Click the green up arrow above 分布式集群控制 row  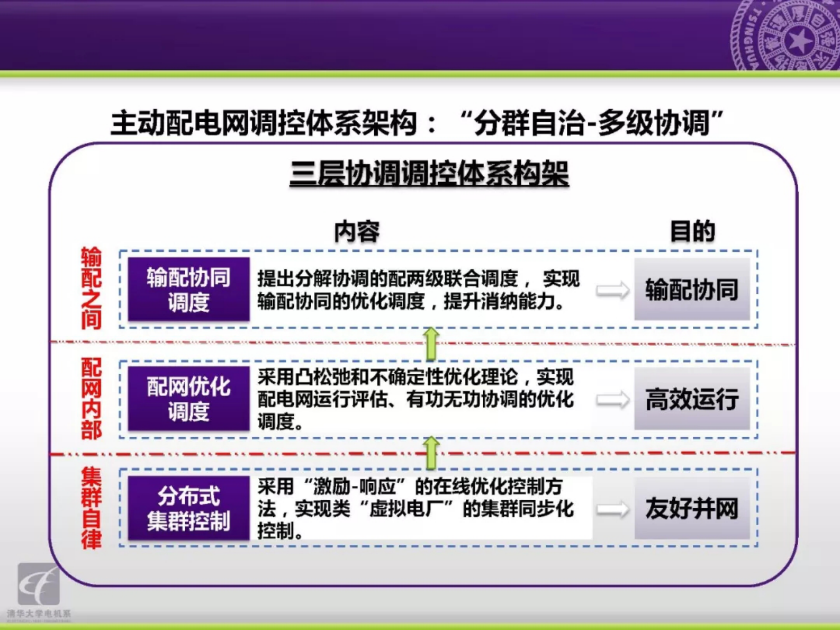(x=431, y=453)
